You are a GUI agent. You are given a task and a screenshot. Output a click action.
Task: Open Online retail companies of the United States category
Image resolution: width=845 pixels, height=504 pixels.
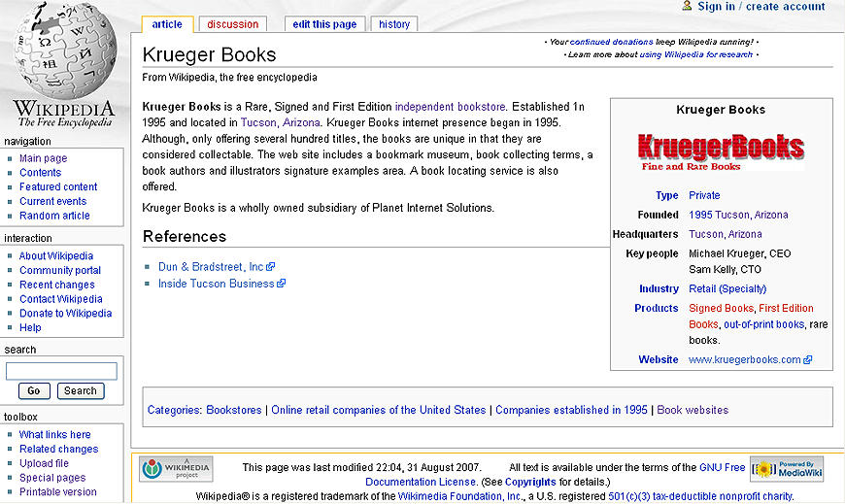click(x=379, y=410)
